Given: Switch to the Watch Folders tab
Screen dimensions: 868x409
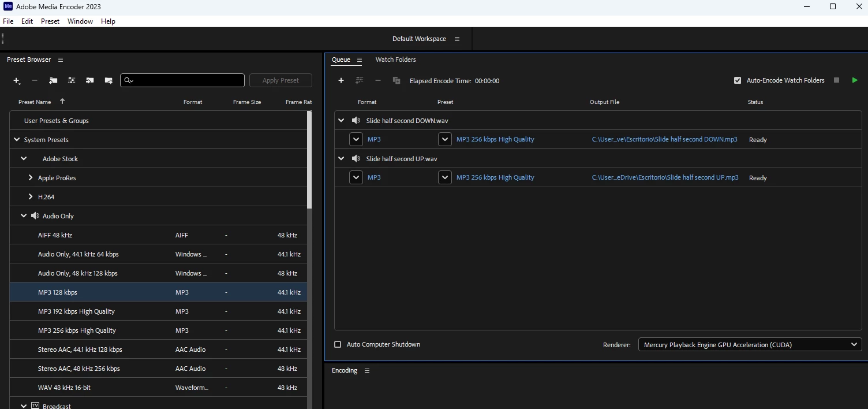Looking at the screenshot, I should 395,60.
